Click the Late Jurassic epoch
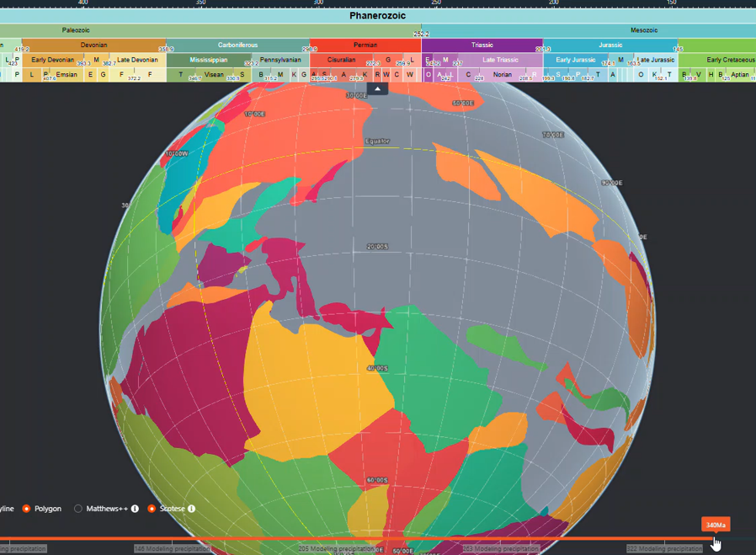The width and height of the screenshot is (756, 555). click(656, 61)
